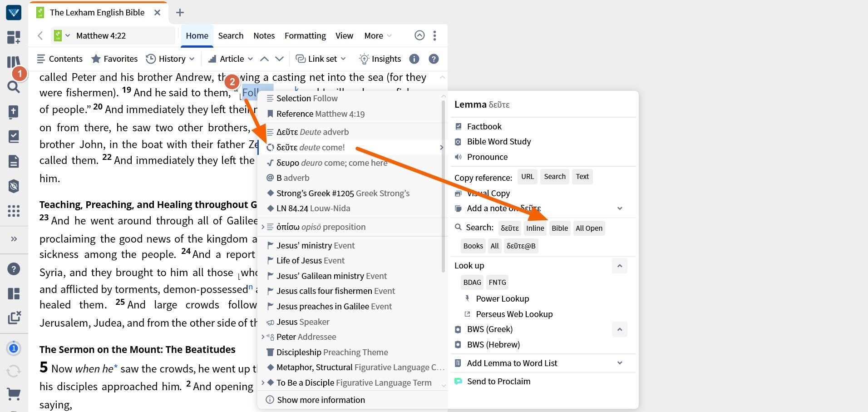
Task: Go to next article arrow
Action: (x=280, y=59)
